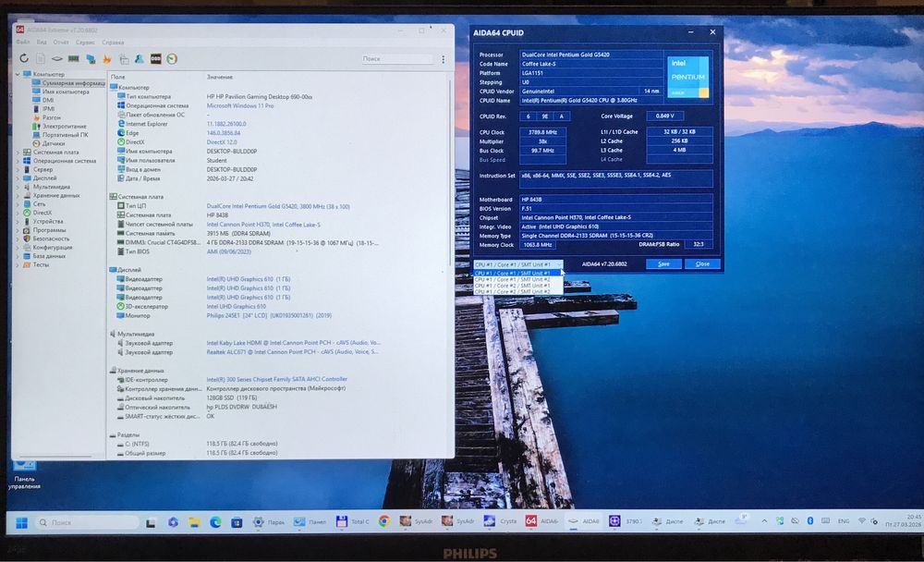Screen dimensions: 924x562
Task: Open the disk benchmark toolbar icon
Action: [56, 58]
